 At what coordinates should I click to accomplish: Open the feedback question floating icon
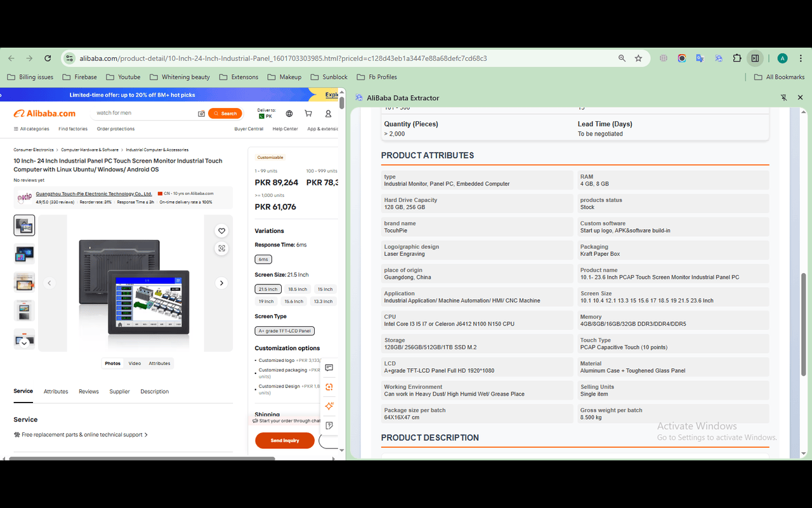pyautogui.click(x=329, y=425)
